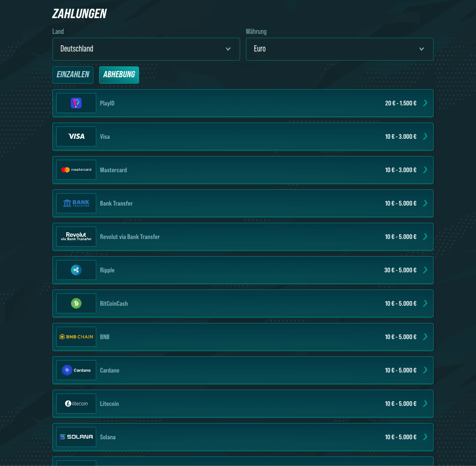This screenshot has width=476, height=466.
Task: Choose the Bank Transfer logo
Action: tap(76, 203)
